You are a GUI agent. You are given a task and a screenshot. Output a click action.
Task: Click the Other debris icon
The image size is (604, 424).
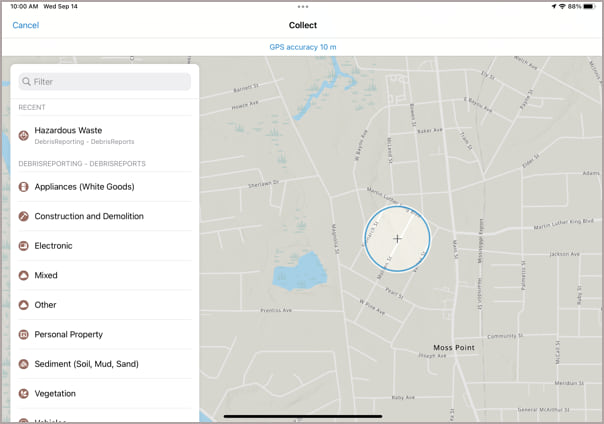[23, 305]
